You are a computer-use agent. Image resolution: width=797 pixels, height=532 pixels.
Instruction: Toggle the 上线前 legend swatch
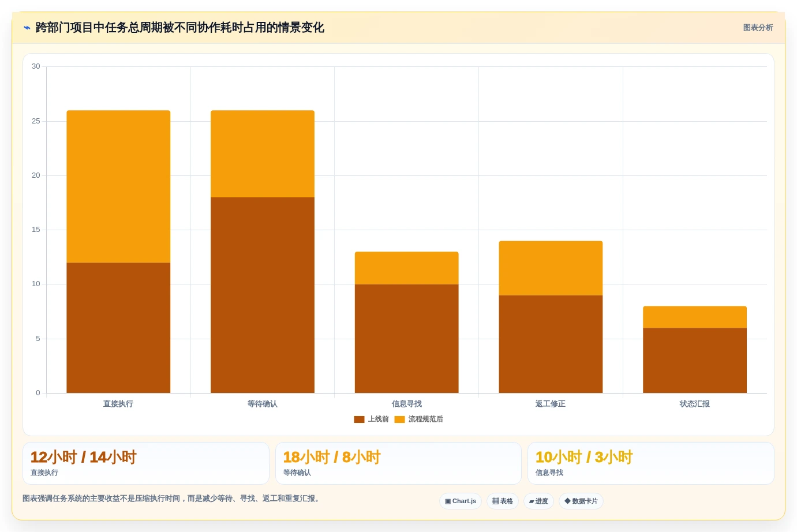coord(359,419)
